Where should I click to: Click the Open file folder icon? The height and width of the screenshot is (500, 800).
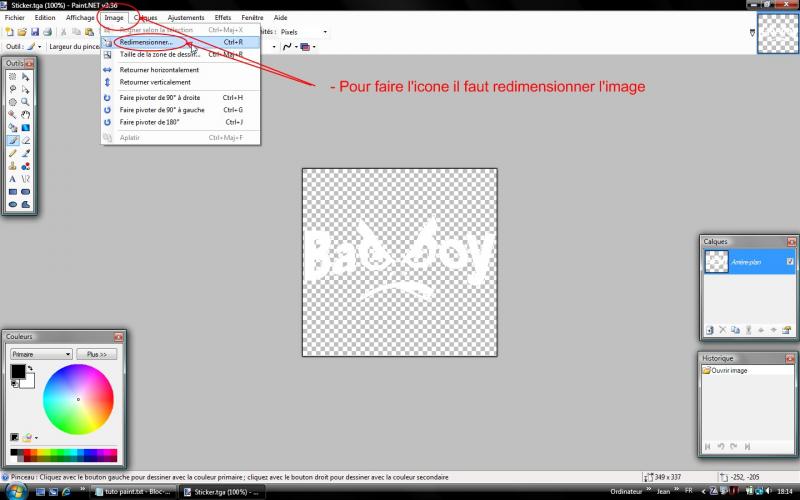22,32
